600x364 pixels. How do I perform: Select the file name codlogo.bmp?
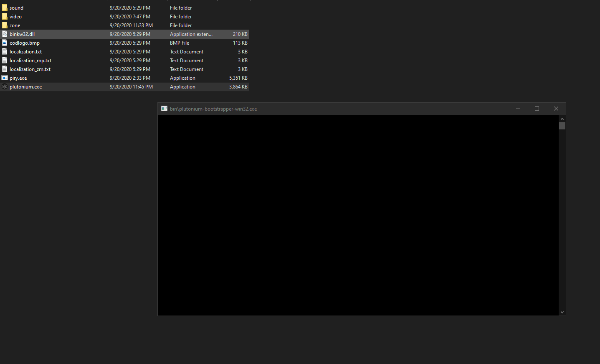coord(25,43)
